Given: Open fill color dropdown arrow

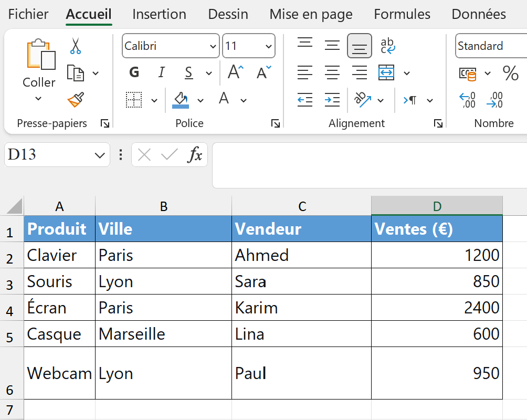Looking at the screenshot, I should (201, 100).
